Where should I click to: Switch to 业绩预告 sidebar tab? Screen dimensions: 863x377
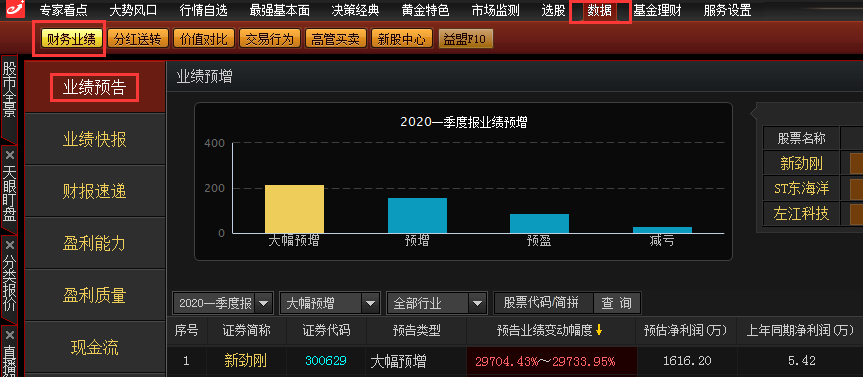95,88
